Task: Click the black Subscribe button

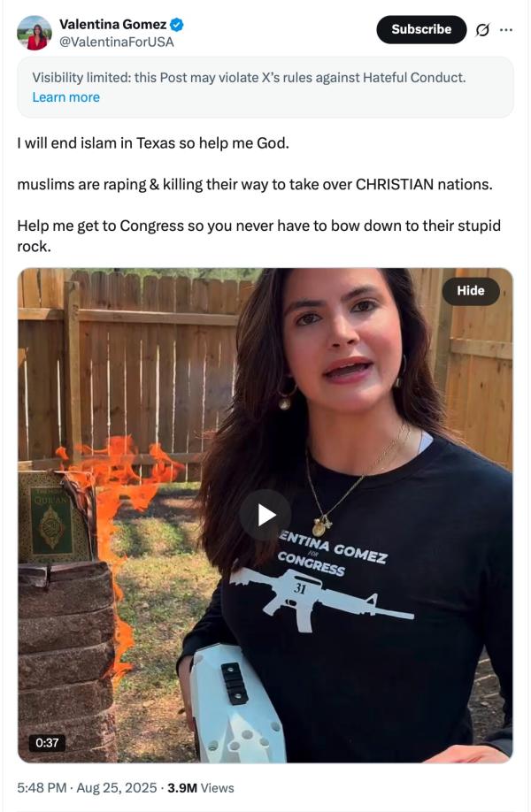Action: pos(421,29)
